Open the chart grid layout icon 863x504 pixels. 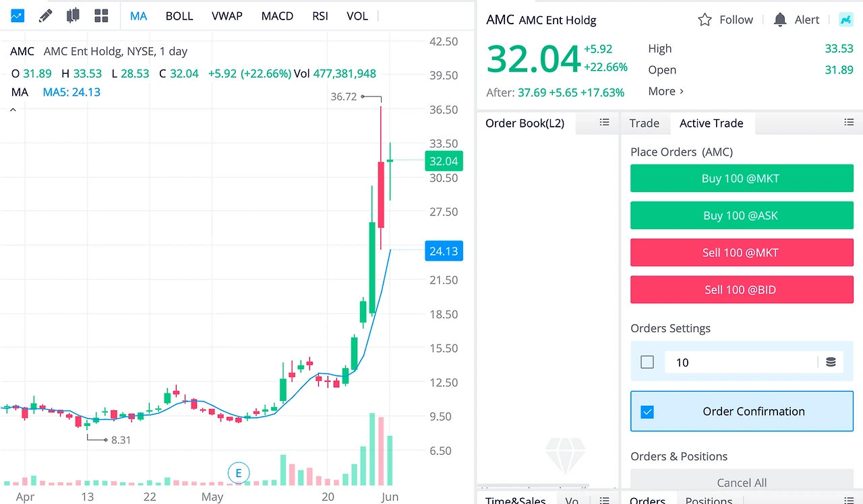click(x=101, y=15)
